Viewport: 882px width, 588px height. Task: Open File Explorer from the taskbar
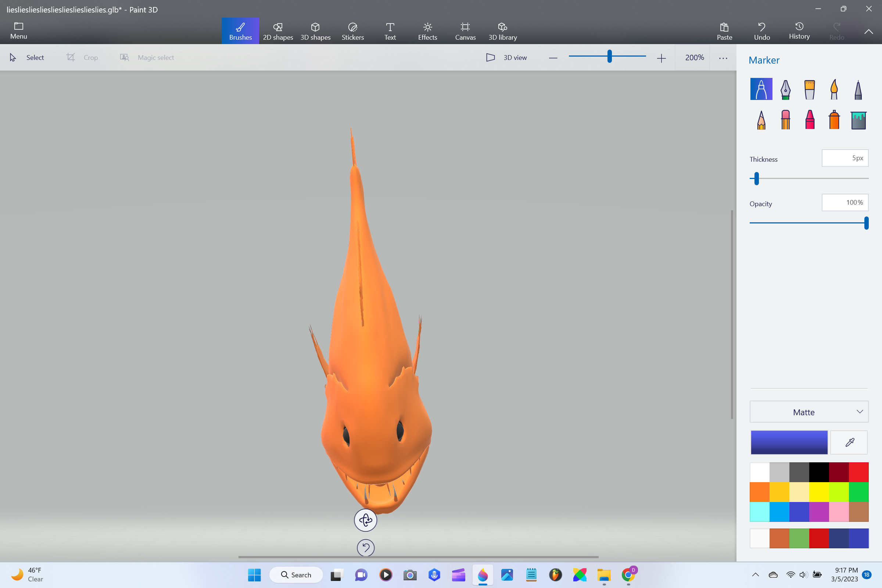pos(604,575)
